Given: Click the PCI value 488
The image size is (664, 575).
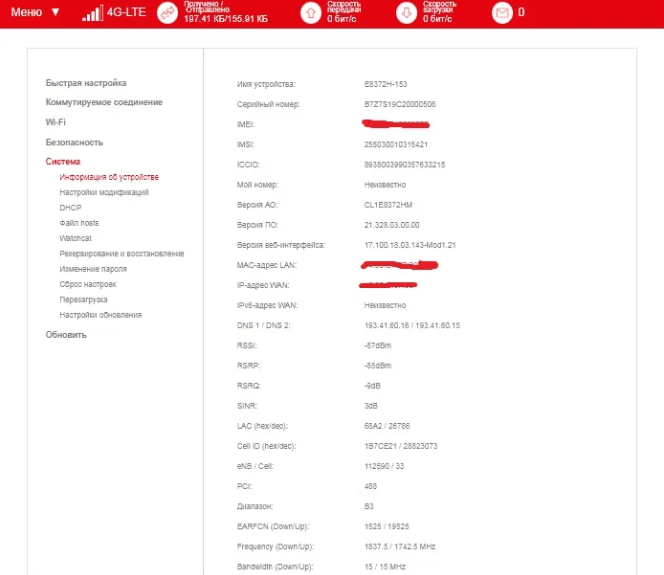Looking at the screenshot, I should [x=371, y=486].
